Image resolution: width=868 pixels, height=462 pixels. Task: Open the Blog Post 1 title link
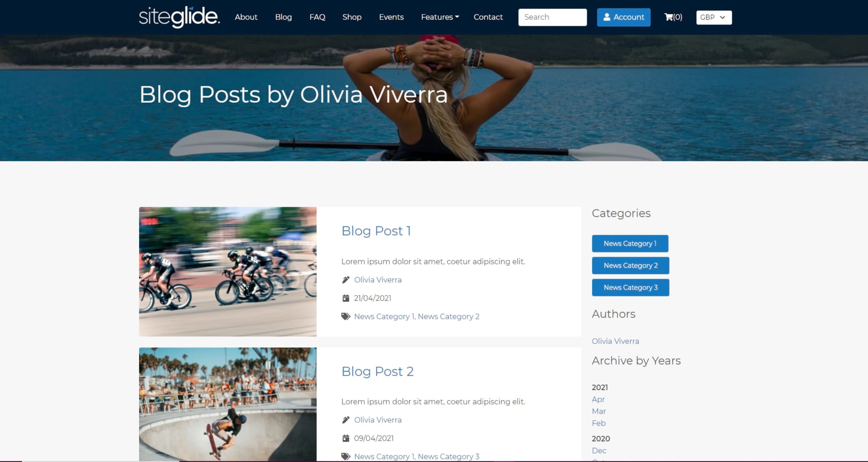click(x=376, y=231)
